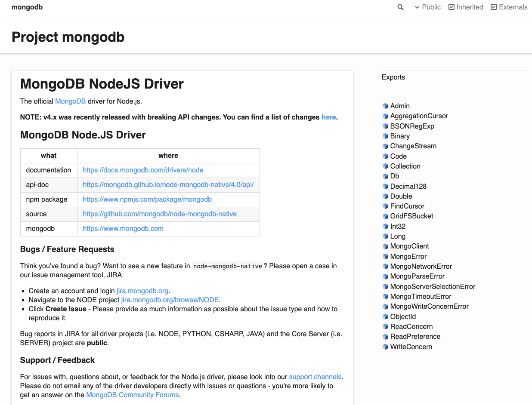Click the cube icon beside BSONRegExp
This screenshot has width=532, height=405.
click(x=386, y=126)
